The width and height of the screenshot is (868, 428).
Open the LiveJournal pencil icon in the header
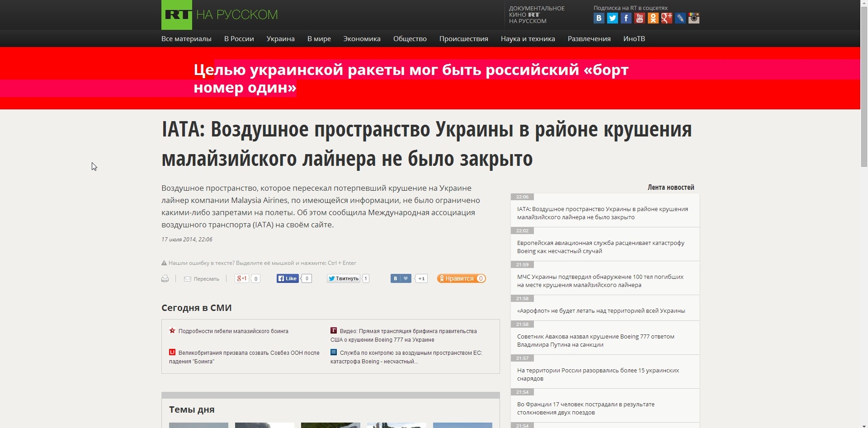coord(680,18)
